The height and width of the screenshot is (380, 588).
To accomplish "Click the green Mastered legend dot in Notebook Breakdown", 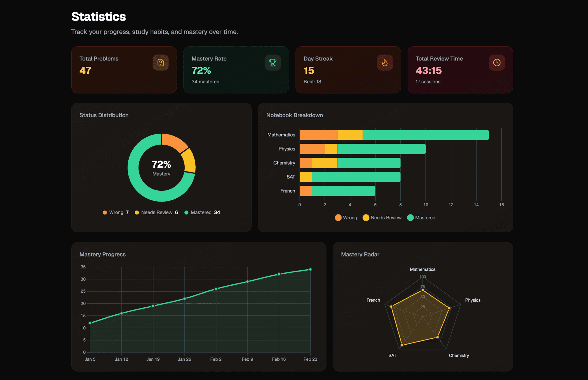I will (x=410, y=218).
